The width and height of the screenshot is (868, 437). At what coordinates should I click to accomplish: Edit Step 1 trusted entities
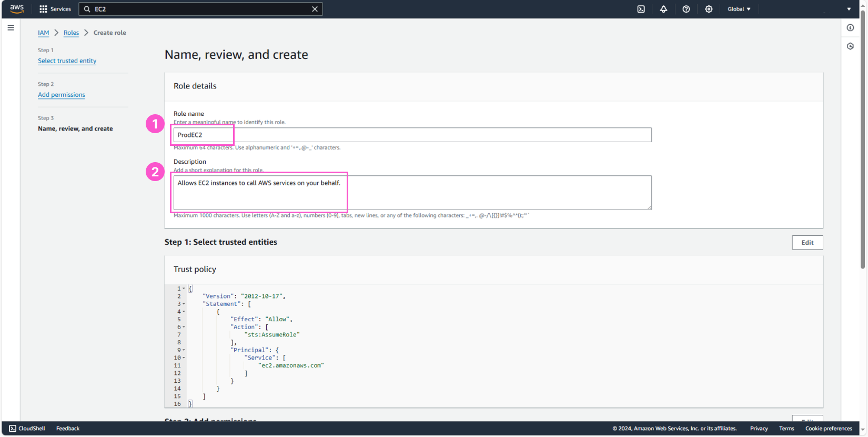click(x=807, y=242)
